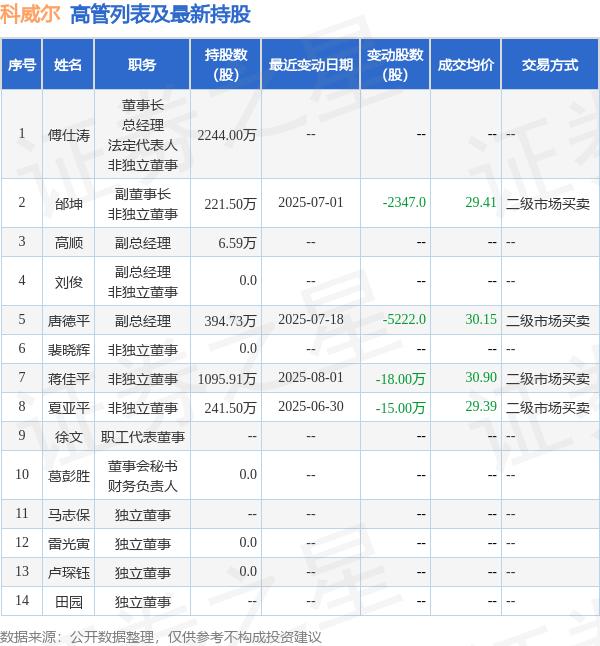This screenshot has height=646, width=600.
Task: Click the position 董事会秘书
Action: point(143,466)
